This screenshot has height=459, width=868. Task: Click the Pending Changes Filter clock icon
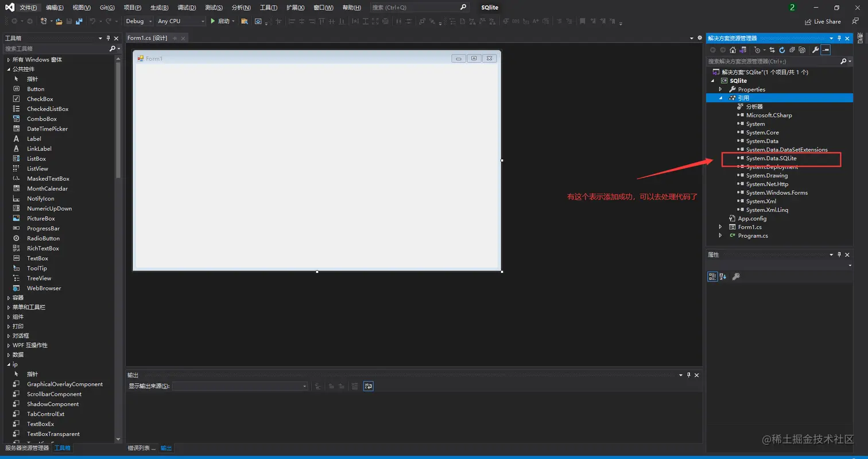pyautogui.click(x=758, y=50)
